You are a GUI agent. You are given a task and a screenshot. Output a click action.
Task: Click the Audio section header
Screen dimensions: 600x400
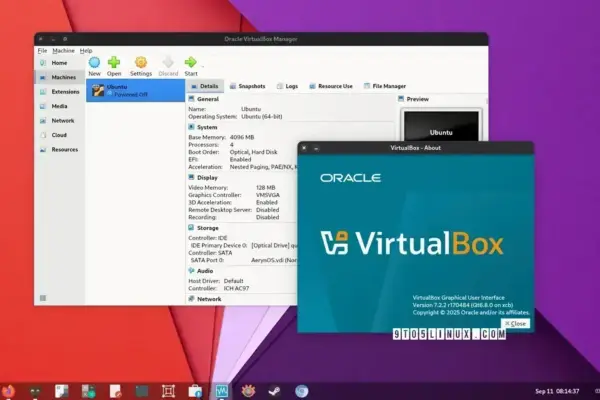point(205,271)
